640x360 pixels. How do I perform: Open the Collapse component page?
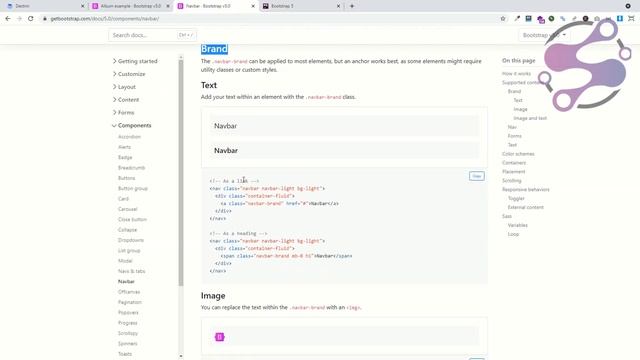point(127,230)
